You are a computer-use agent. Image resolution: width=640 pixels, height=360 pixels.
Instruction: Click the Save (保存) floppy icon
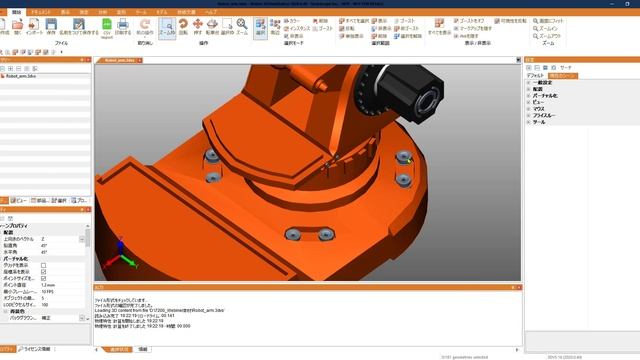coord(51,24)
